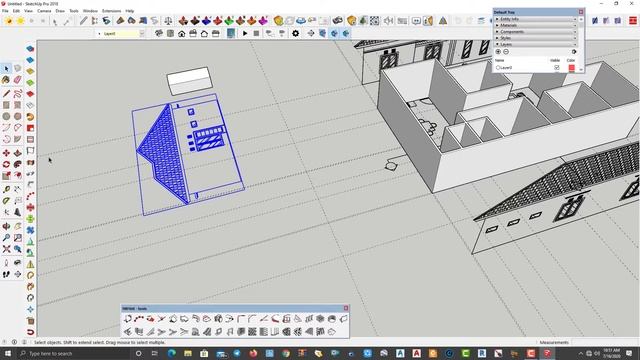Screen dimensions: 640x360
Task: Click the undo arrow in bottom floating toolbar
Action: 128,319
